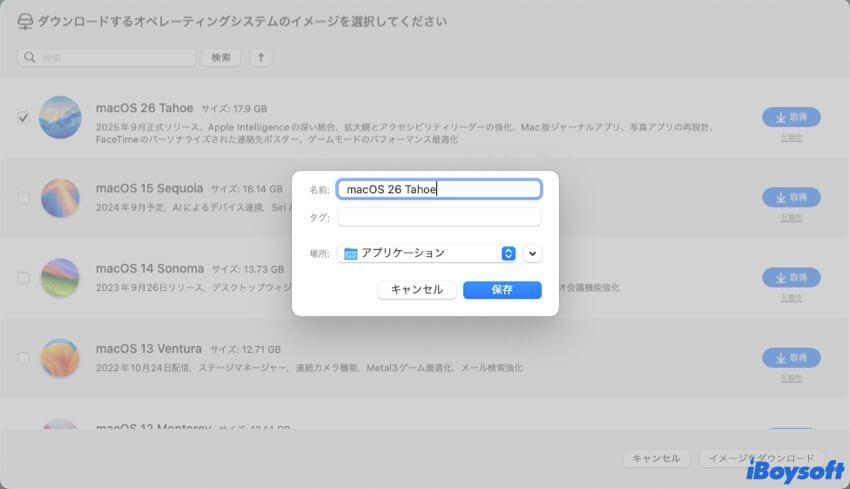
Task: Click the アプリケーション folder icon
Action: 351,253
